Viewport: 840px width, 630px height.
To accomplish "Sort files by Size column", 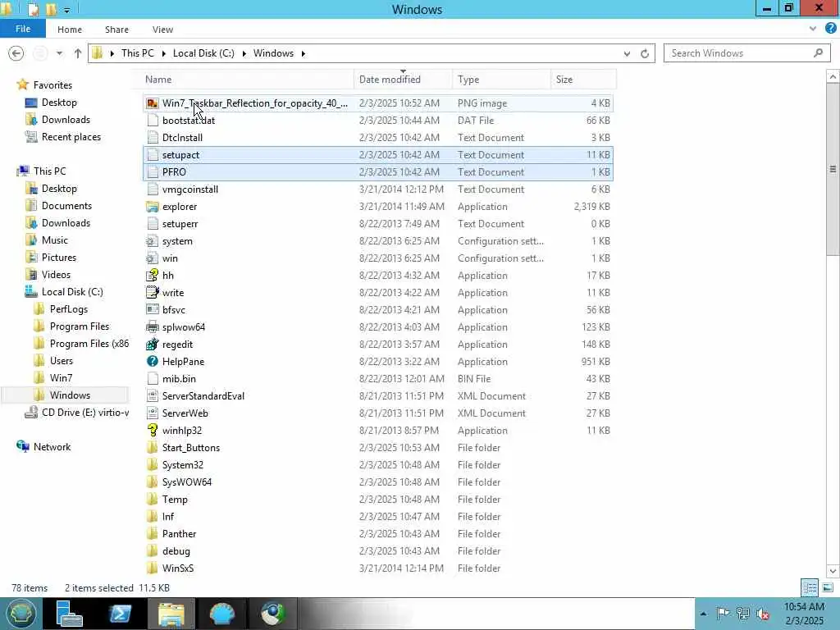I will point(583,80).
